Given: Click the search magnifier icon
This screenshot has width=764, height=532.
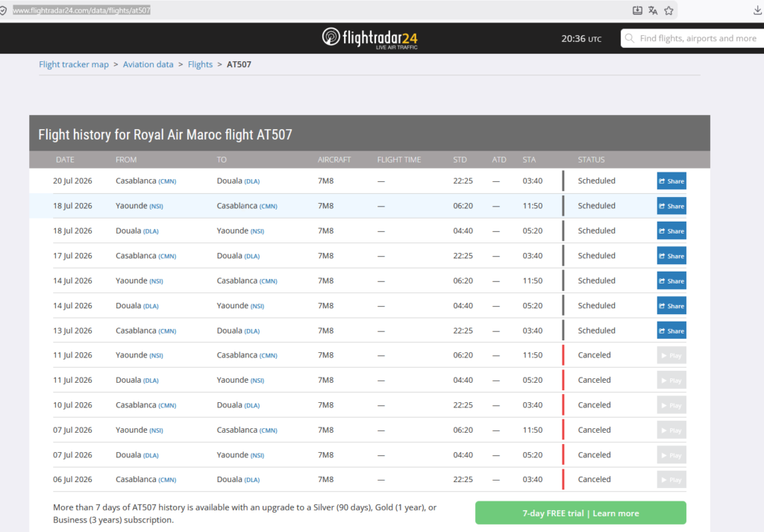Looking at the screenshot, I should (630, 38).
